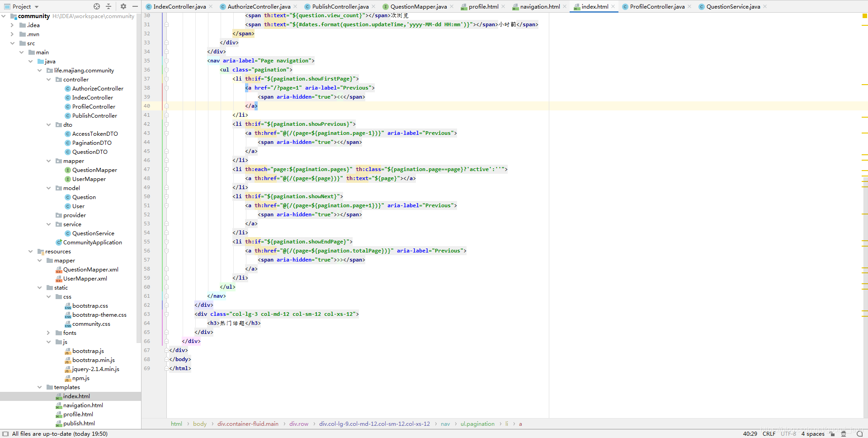Click the Hector inspector icon in status bar
The height and width of the screenshot is (438, 868).
point(844,433)
